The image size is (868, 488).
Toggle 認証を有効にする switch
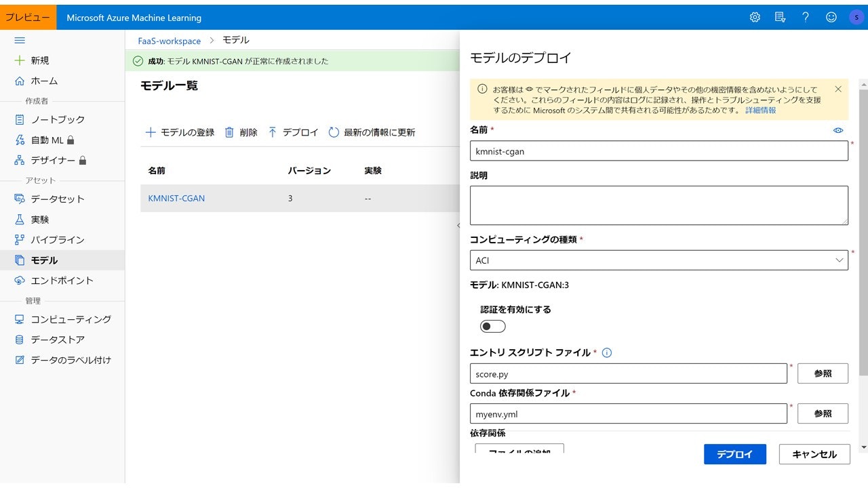pos(493,327)
